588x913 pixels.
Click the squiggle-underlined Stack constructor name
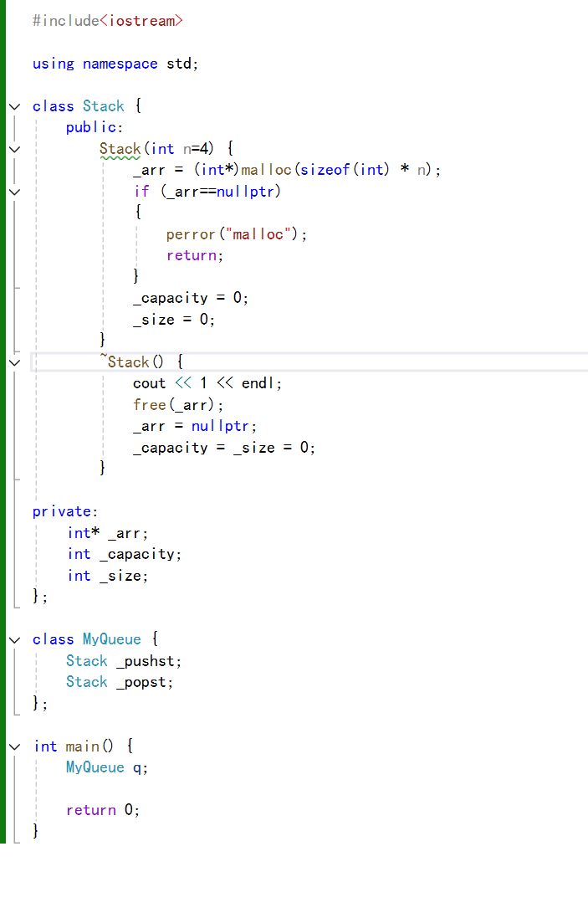[120, 150]
